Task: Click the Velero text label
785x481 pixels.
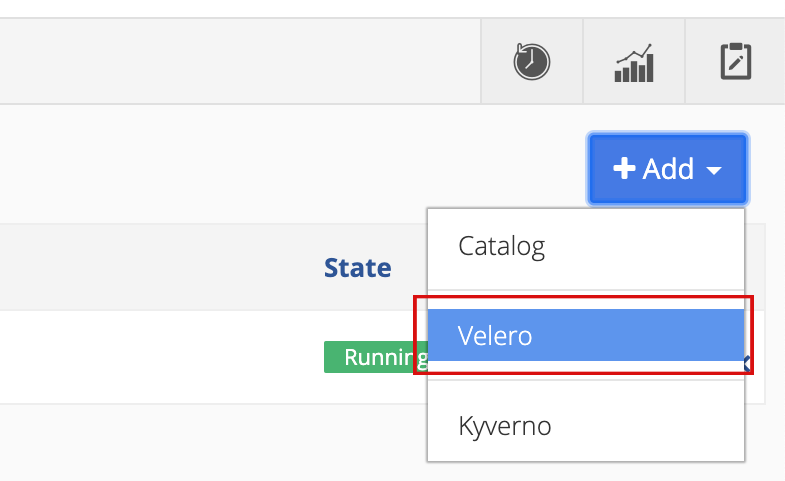Action: point(495,335)
